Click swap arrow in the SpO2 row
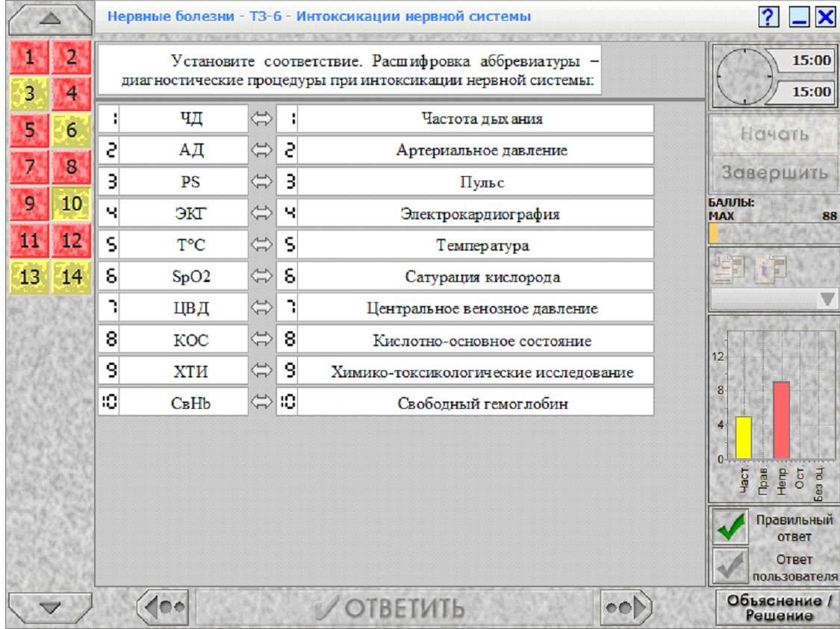Image resolution: width=840 pixels, height=629 pixels. coord(261,276)
